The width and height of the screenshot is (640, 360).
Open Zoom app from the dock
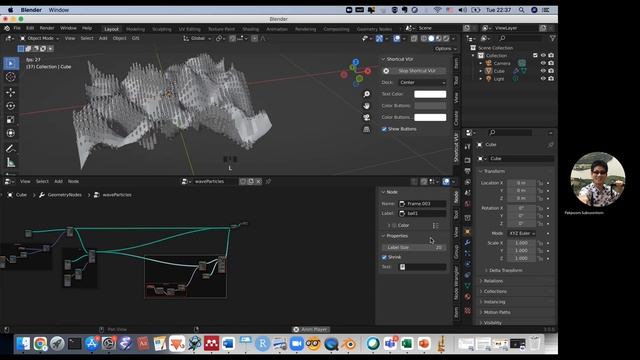[297, 344]
